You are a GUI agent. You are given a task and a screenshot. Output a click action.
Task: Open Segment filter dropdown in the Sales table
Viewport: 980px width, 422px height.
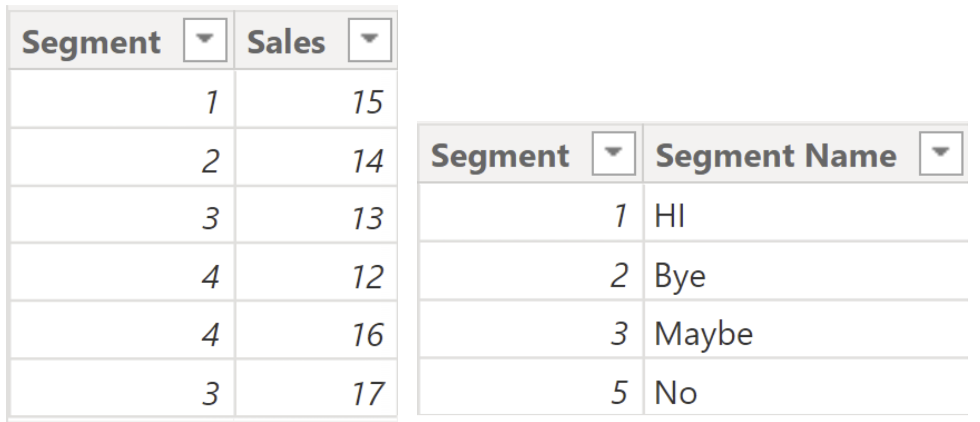tap(205, 40)
